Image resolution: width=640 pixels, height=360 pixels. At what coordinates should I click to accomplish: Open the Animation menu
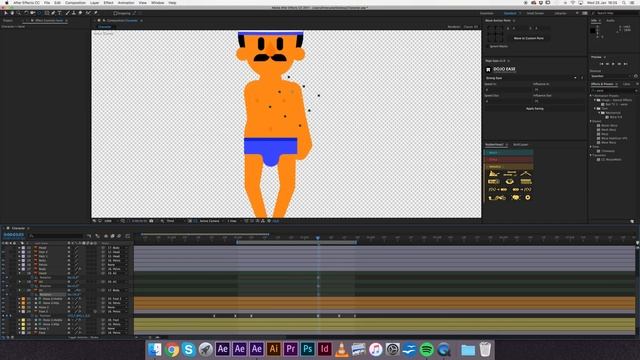pos(126,3)
